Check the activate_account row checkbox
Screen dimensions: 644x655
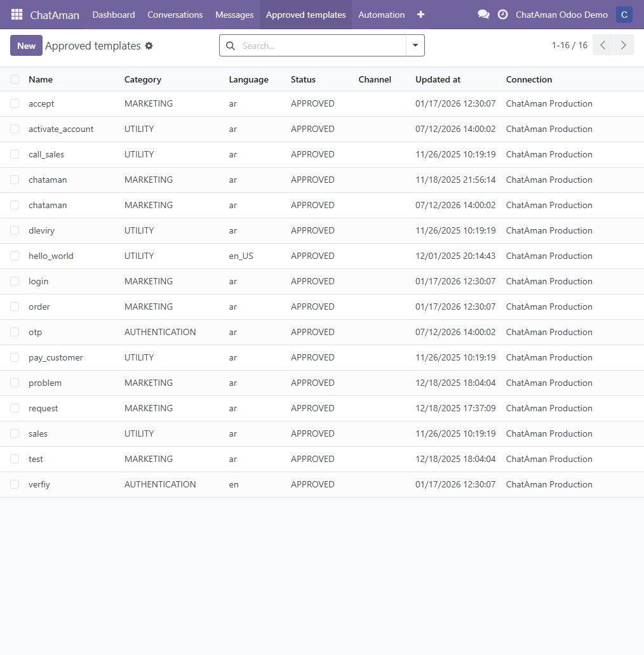point(15,129)
